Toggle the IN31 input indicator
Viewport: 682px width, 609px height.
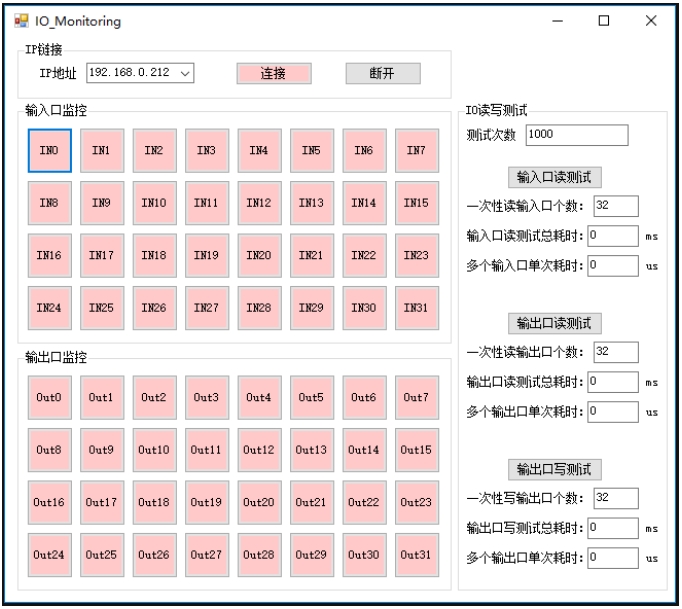[x=417, y=308]
